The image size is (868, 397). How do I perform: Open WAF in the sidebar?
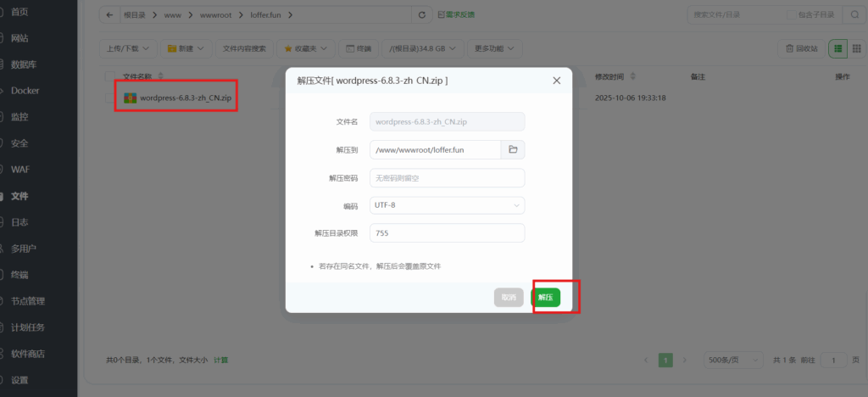20,170
